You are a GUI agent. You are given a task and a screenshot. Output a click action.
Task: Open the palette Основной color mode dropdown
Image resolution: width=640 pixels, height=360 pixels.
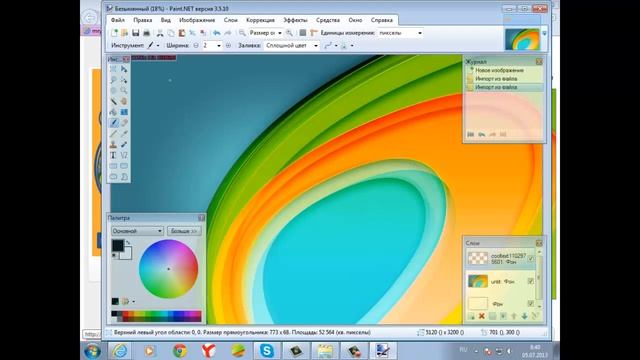pos(137,231)
